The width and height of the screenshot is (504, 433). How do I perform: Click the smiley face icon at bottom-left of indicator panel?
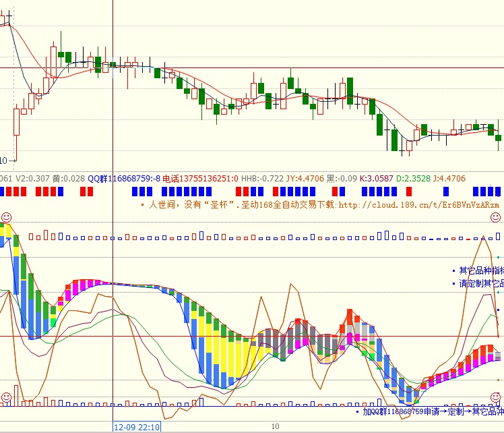coord(6,397)
